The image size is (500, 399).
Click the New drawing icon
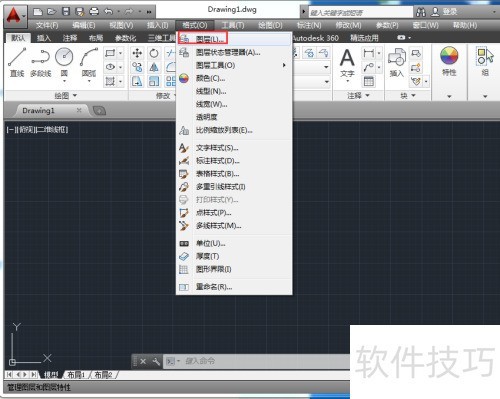(x=38, y=12)
